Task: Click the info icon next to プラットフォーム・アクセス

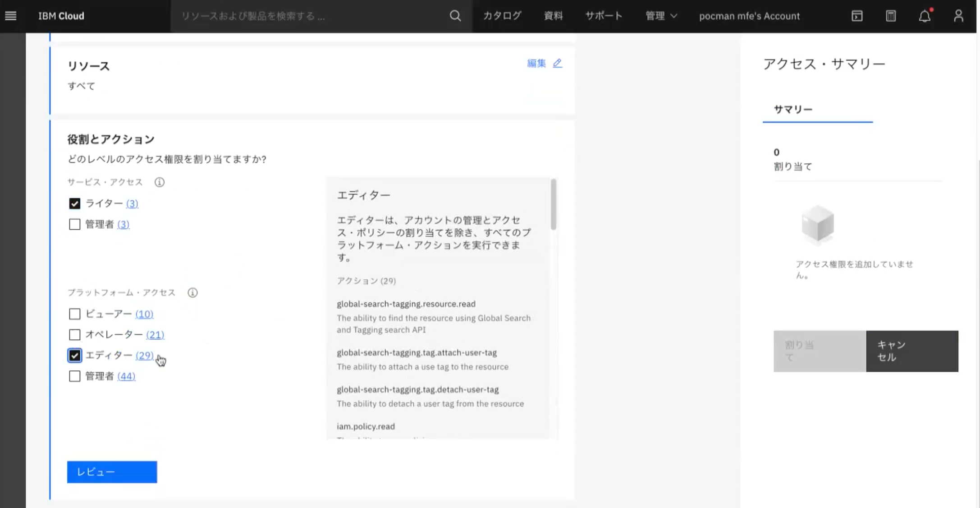Action: (192, 292)
